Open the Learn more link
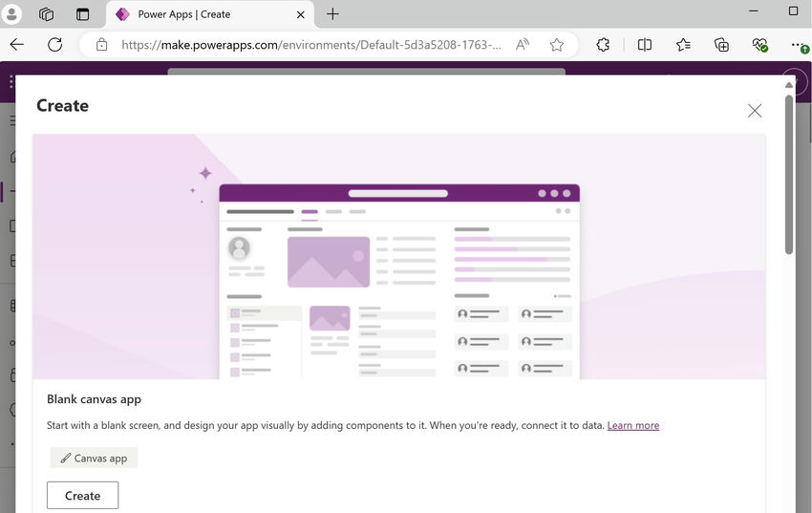The height and width of the screenshot is (513, 812). (632, 425)
